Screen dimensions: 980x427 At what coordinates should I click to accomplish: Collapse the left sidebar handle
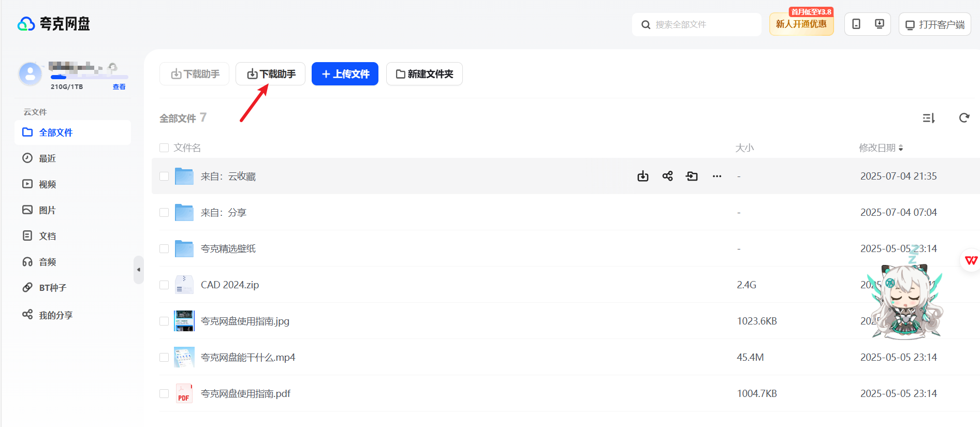(x=138, y=270)
